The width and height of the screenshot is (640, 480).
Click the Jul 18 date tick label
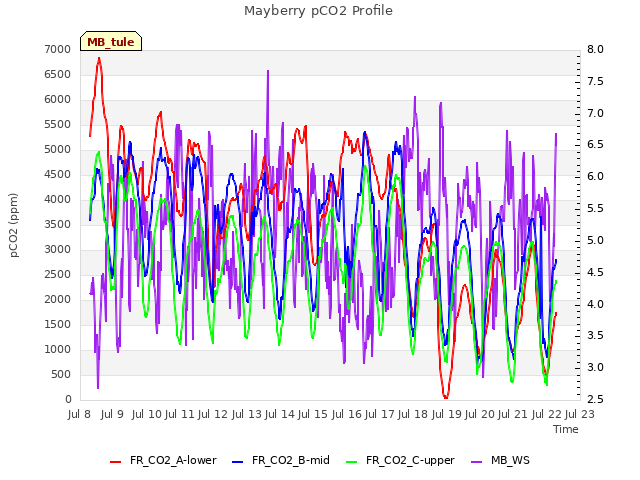[413, 414]
